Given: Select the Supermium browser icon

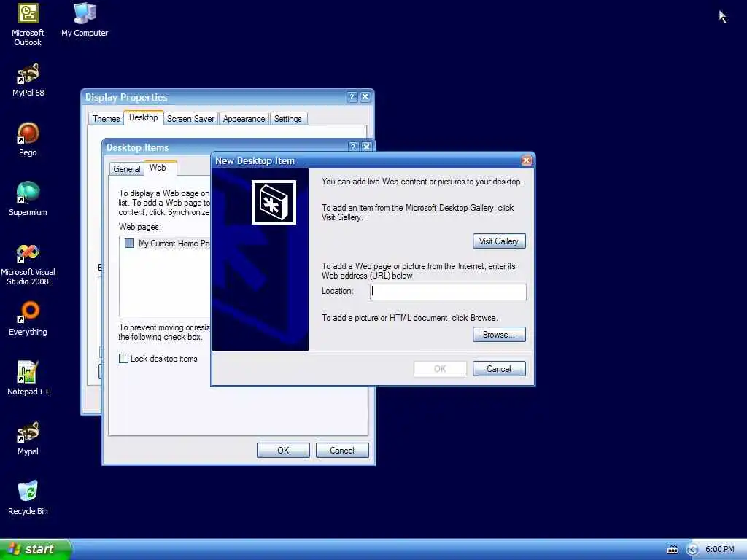Looking at the screenshot, I should pos(28,200).
